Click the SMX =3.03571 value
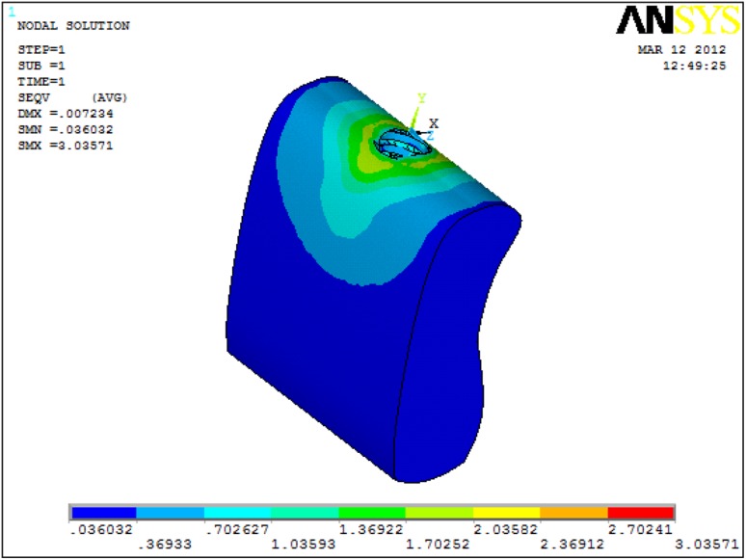This screenshot has height=560, width=746. [66, 146]
